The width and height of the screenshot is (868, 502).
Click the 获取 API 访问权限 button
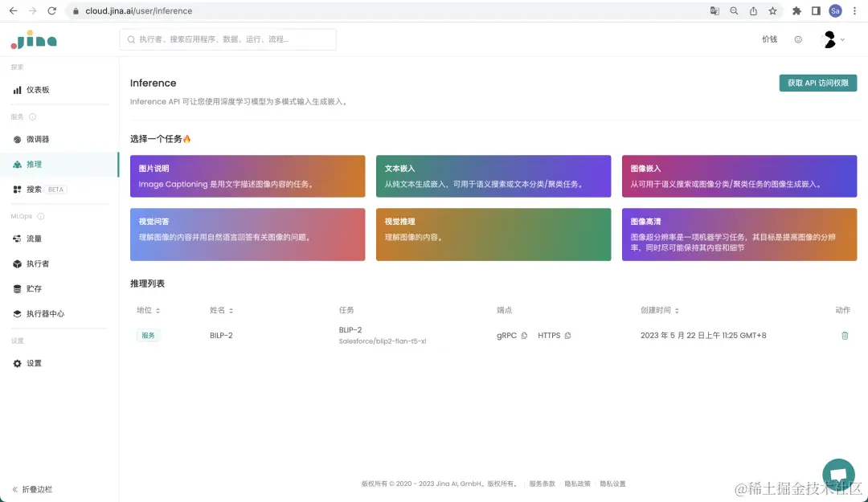pyautogui.click(x=817, y=83)
